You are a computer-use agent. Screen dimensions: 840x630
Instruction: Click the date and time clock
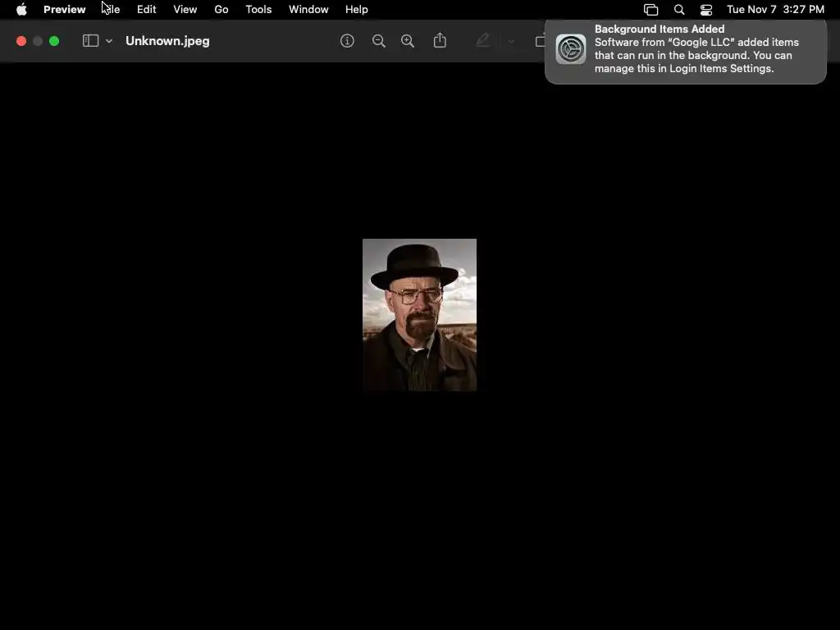click(x=775, y=10)
